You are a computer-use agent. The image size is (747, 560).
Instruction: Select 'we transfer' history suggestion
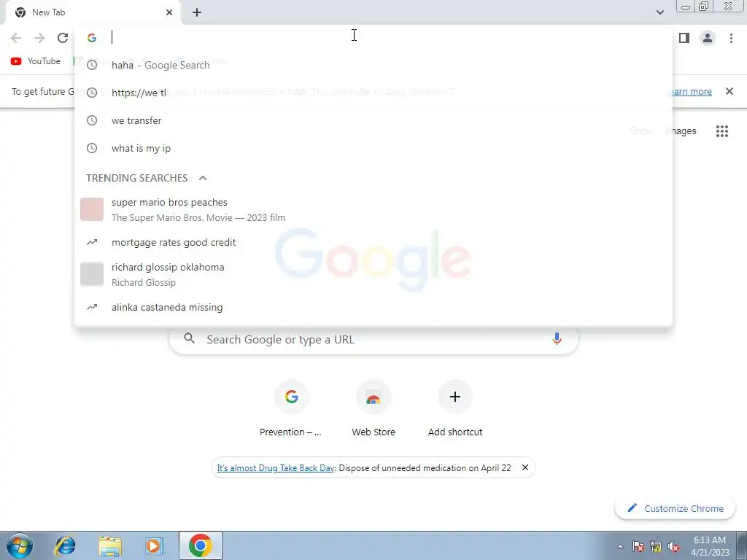pos(373,120)
